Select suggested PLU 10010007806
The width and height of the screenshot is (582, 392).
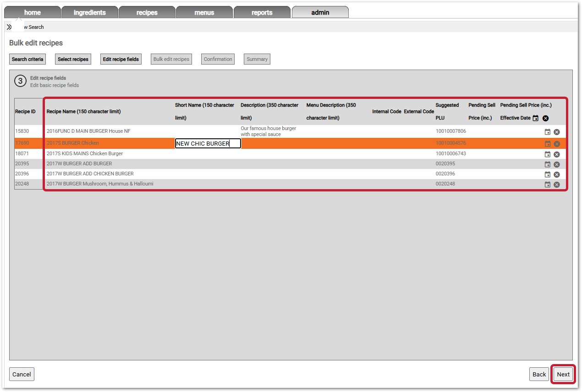(450, 131)
